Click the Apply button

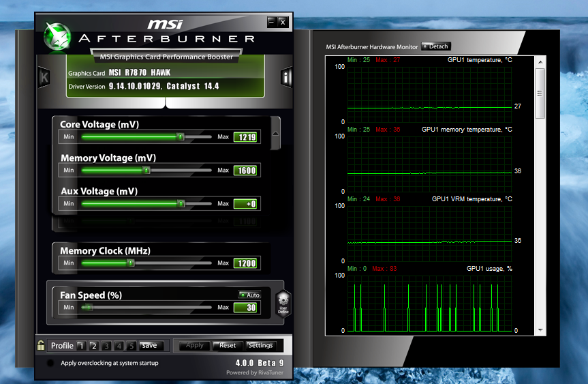coord(195,345)
